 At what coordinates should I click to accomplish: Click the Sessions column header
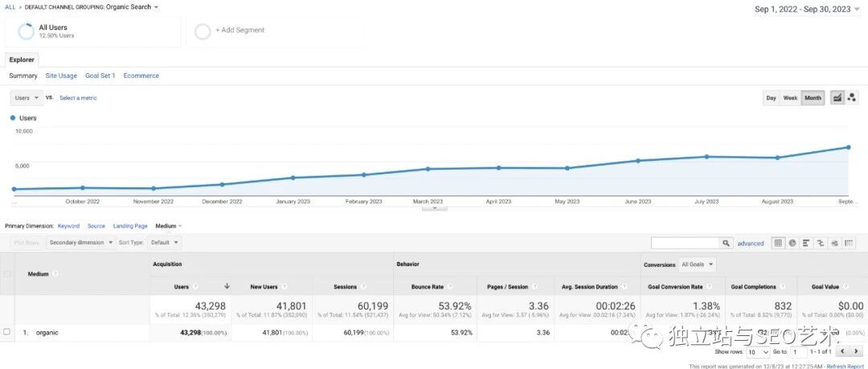(x=345, y=287)
